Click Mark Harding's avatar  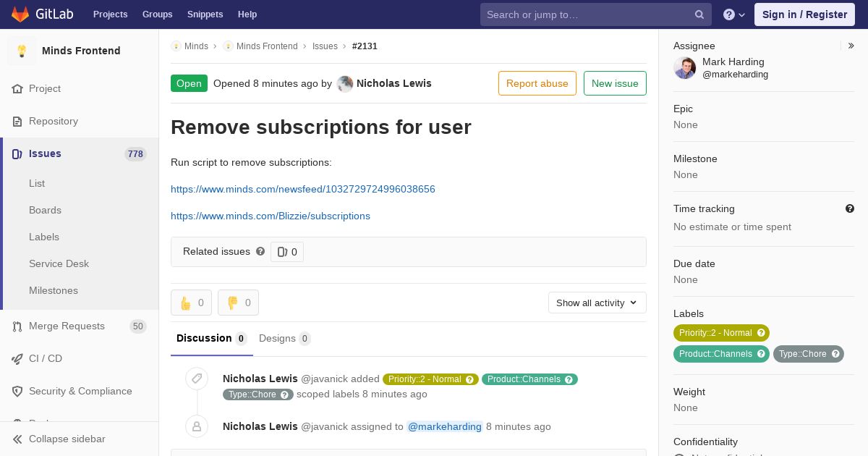point(685,68)
